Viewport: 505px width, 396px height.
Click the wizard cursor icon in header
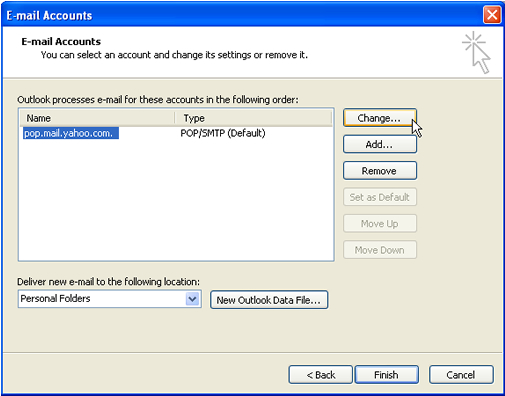click(476, 52)
